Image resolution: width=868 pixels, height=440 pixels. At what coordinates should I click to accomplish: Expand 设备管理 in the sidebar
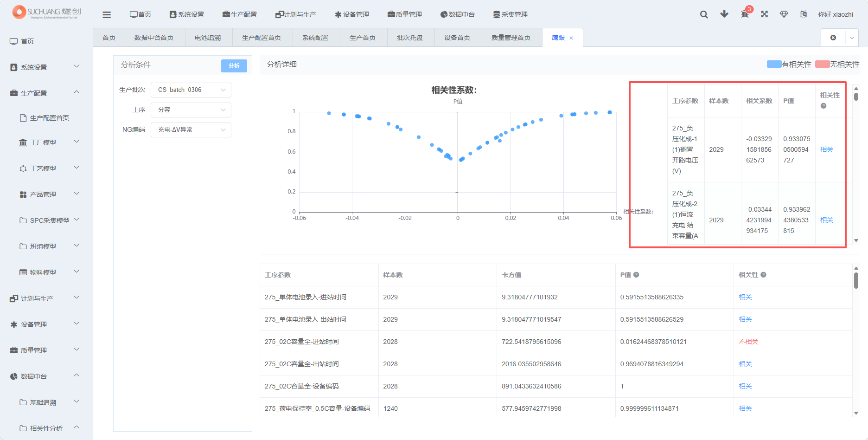(46, 324)
